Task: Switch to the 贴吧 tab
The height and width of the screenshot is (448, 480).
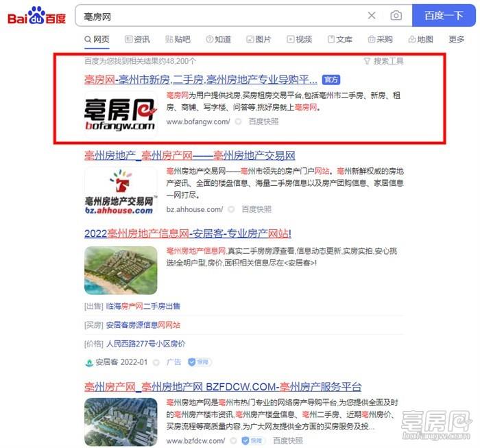Action: click(x=178, y=39)
